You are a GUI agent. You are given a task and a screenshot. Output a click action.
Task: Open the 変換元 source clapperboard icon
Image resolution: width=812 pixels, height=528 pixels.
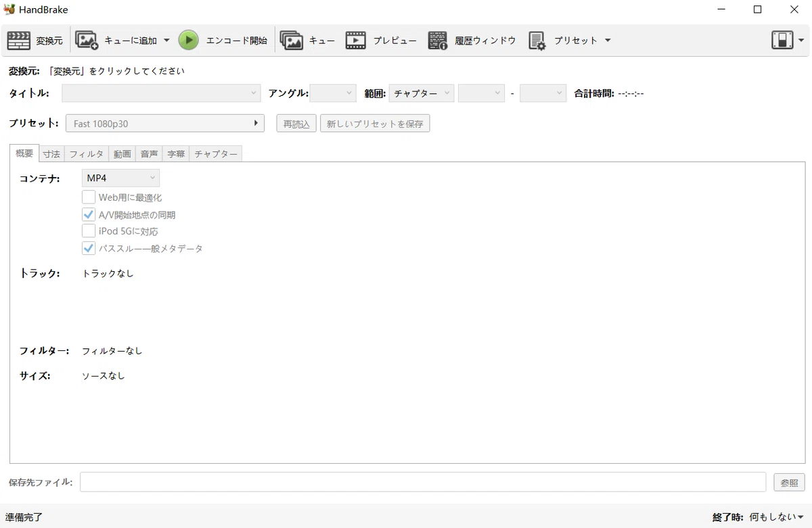tap(19, 41)
